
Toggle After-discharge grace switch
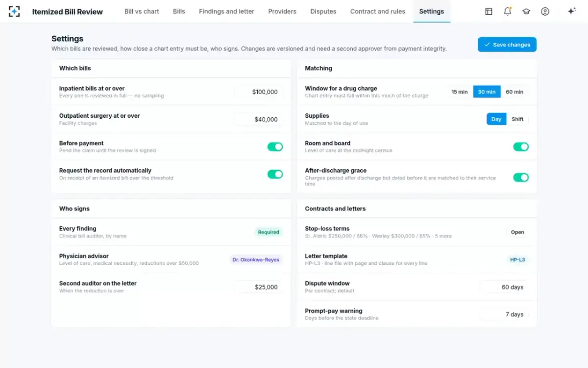[521, 177]
